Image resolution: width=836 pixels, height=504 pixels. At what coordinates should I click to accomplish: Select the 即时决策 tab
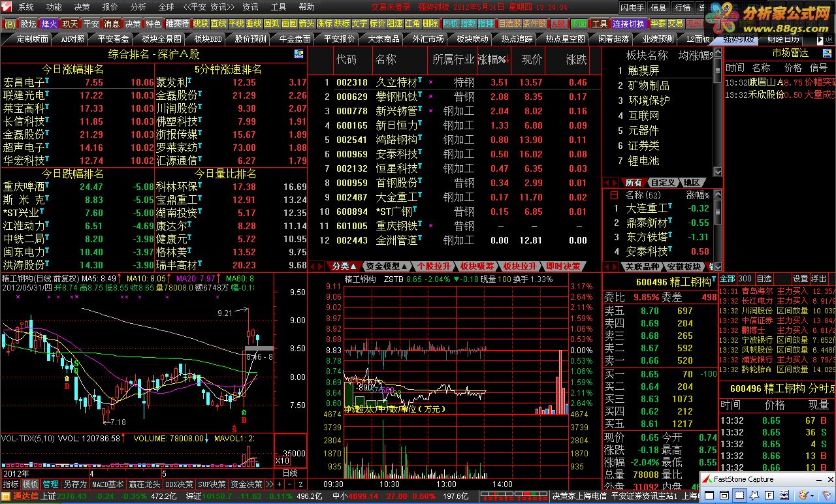coord(563,266)
